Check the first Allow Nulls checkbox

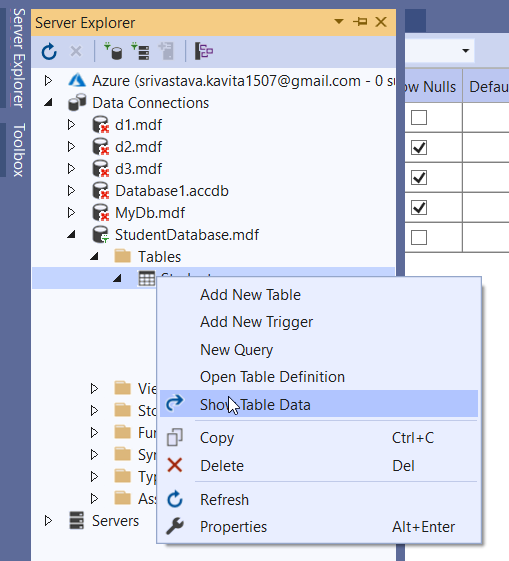click(419, 117)
